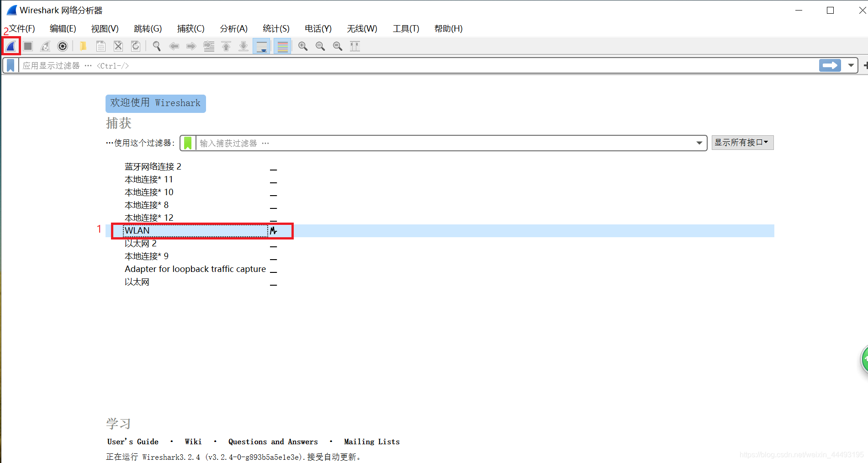
Task: Select 本地连接* 8 interface
Action: (x=147, y=205)
